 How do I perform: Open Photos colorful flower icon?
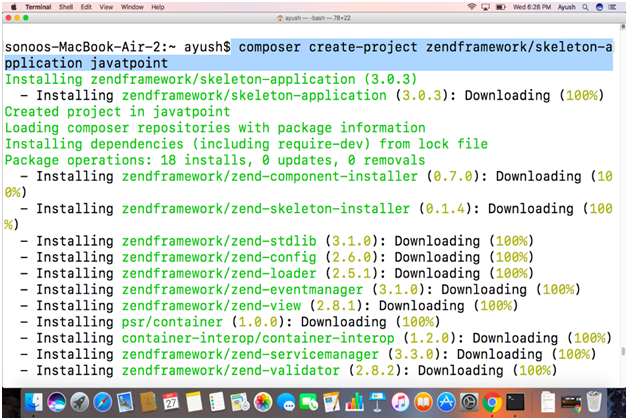coord(263,402)
